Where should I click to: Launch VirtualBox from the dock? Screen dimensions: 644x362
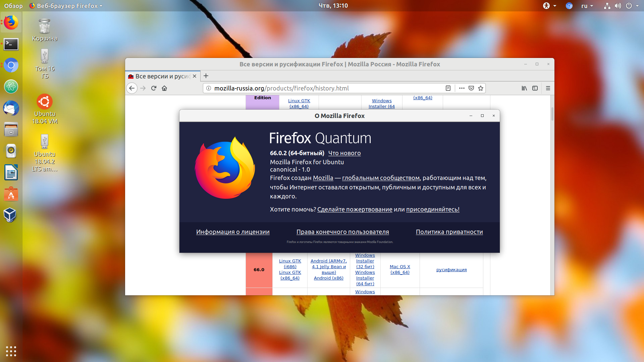pos(10,215)
